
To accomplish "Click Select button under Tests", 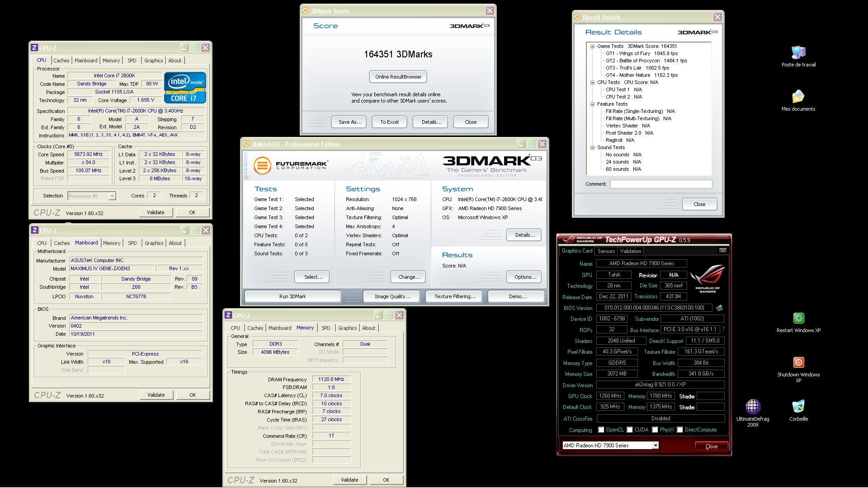I will (x=311, y=277).
